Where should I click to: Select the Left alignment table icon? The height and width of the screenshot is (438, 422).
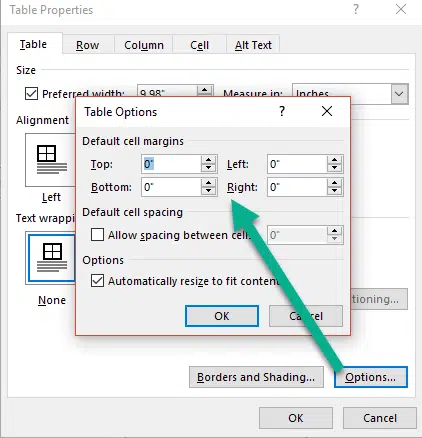click(51, 160)
